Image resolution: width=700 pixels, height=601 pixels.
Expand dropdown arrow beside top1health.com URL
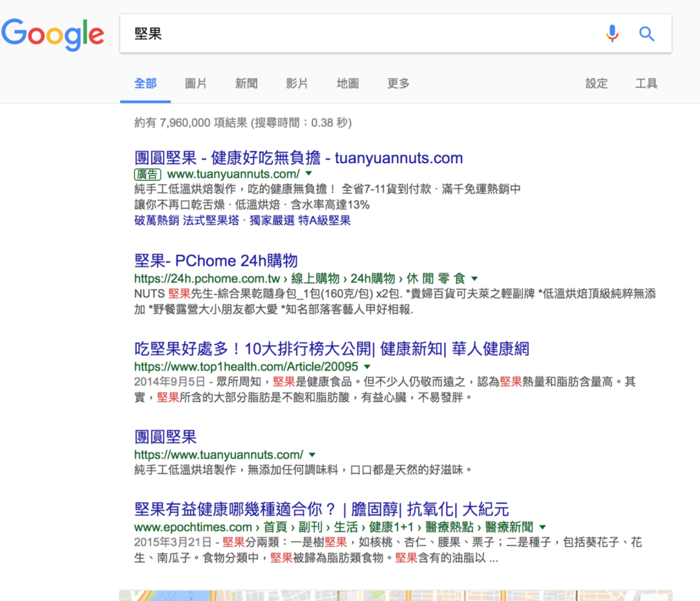[367, 367]
